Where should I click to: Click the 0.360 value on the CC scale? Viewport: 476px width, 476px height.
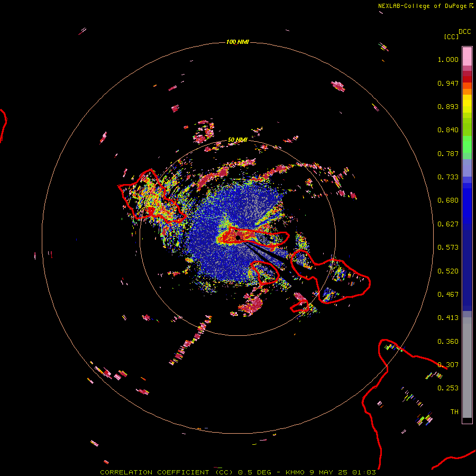point(448,342)
